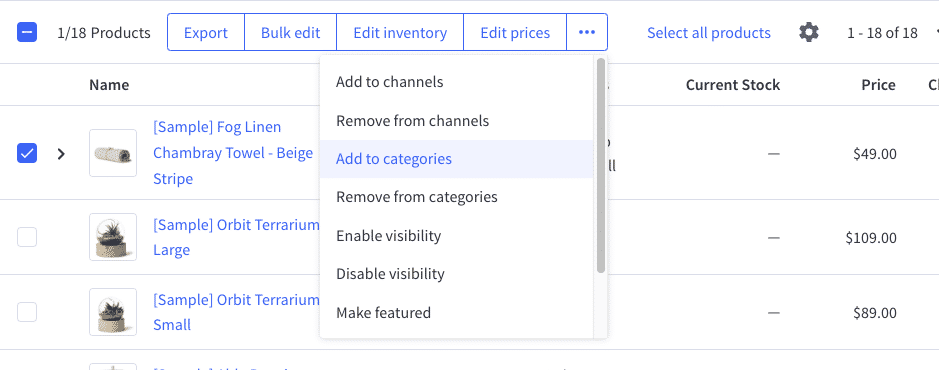Expand the Fog Linen Chambray Towel row
The width and height of the screenshot is (939, 370).
coord(60,154)
